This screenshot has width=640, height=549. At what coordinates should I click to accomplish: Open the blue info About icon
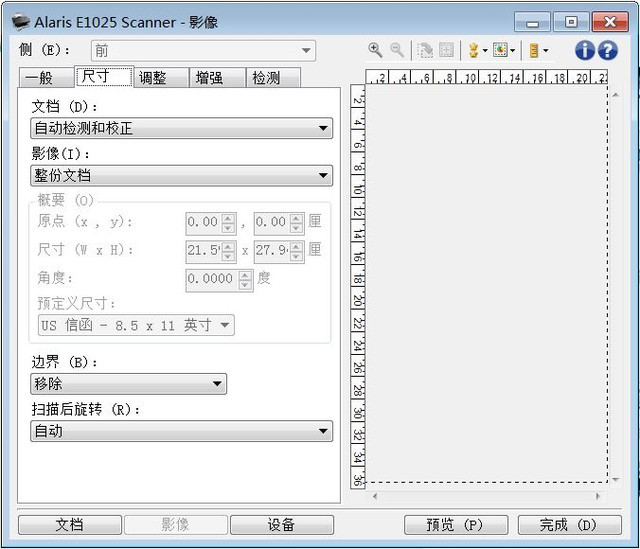(584, 51)
